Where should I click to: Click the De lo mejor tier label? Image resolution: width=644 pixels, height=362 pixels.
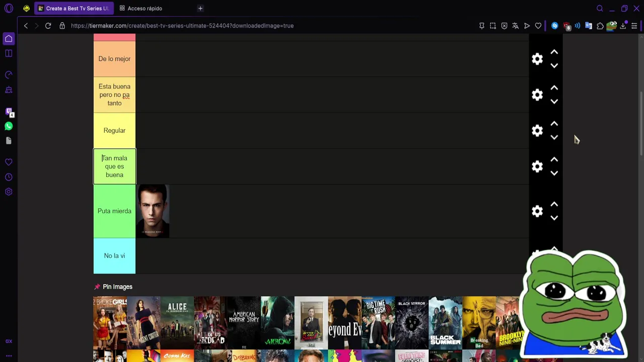(114, 59)
